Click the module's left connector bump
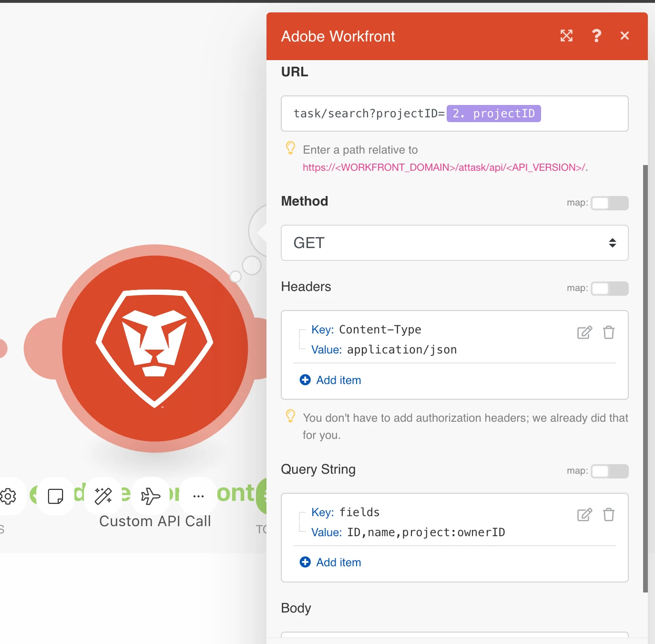 point(41,348)
